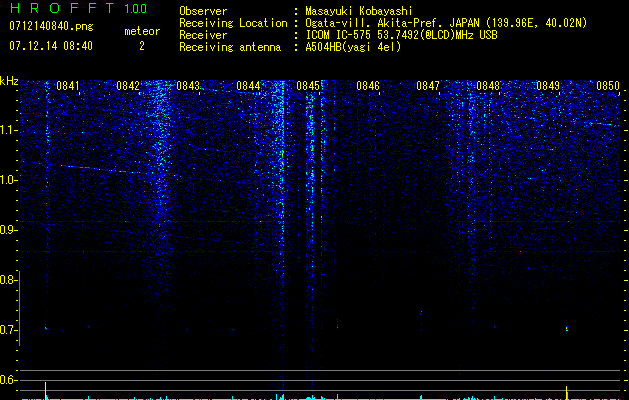Click the meteor count value 2
The width and height of the screenshot is (629, 400).
(x=142, y=46)
